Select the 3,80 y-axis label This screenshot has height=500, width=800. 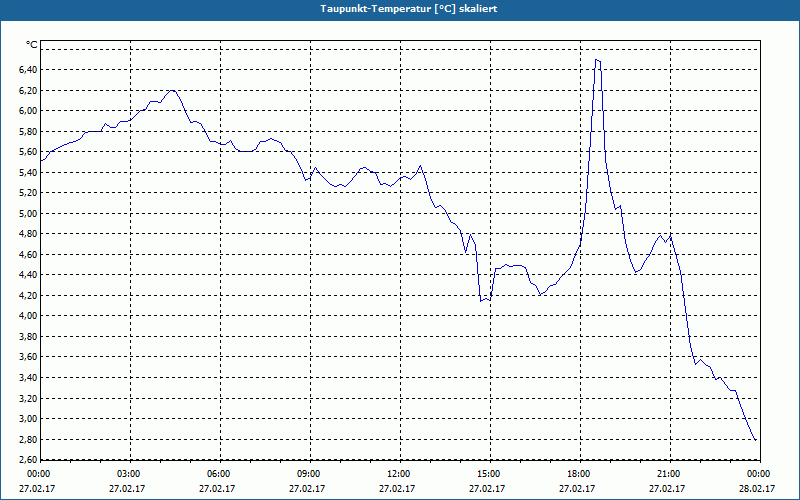[28, 337]
